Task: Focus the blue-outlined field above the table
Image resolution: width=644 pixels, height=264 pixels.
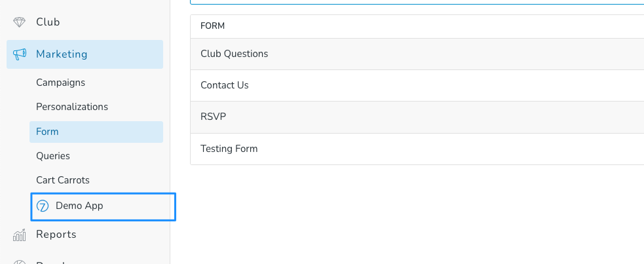Action: click(x=417, y=2)
